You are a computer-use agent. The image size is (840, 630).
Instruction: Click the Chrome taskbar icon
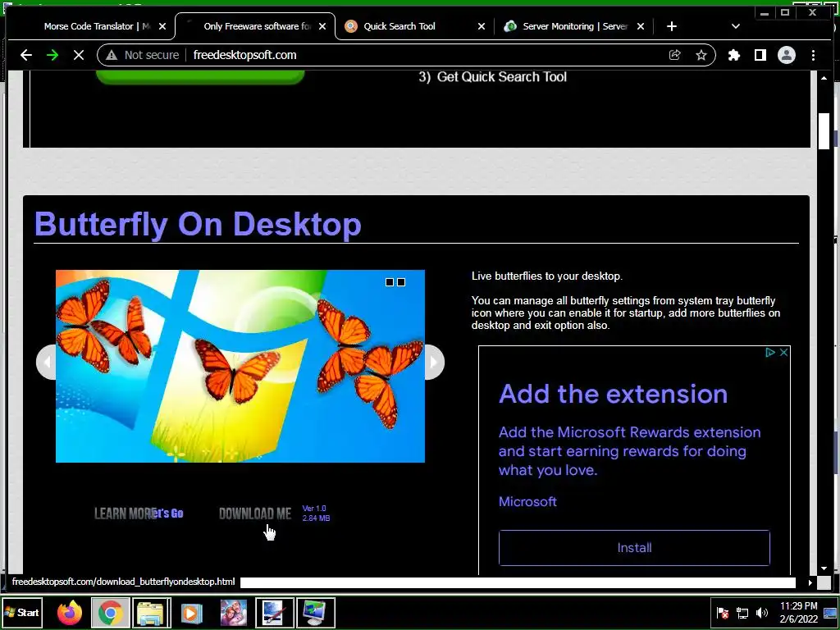click(111, 612)
